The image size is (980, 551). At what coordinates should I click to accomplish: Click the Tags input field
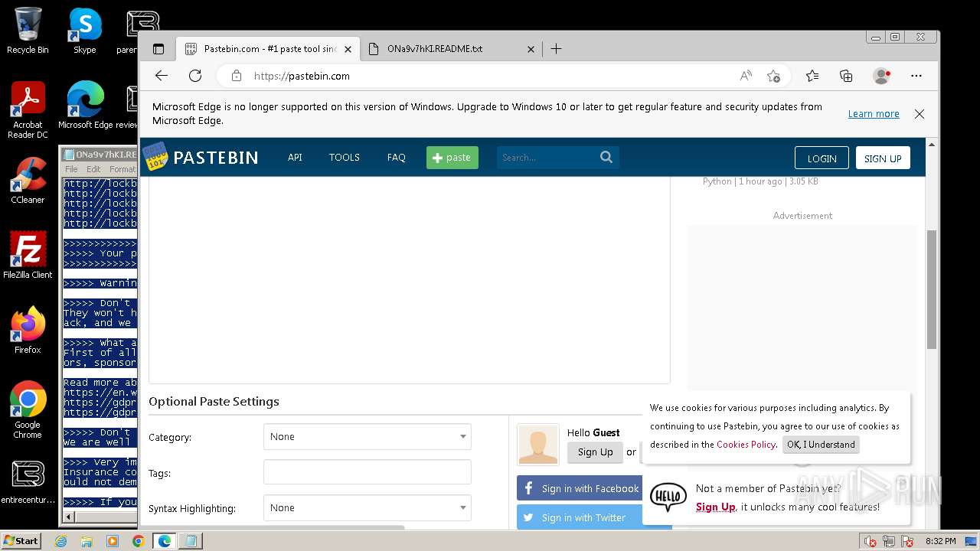pyautogui.click(x=367, y=472)
